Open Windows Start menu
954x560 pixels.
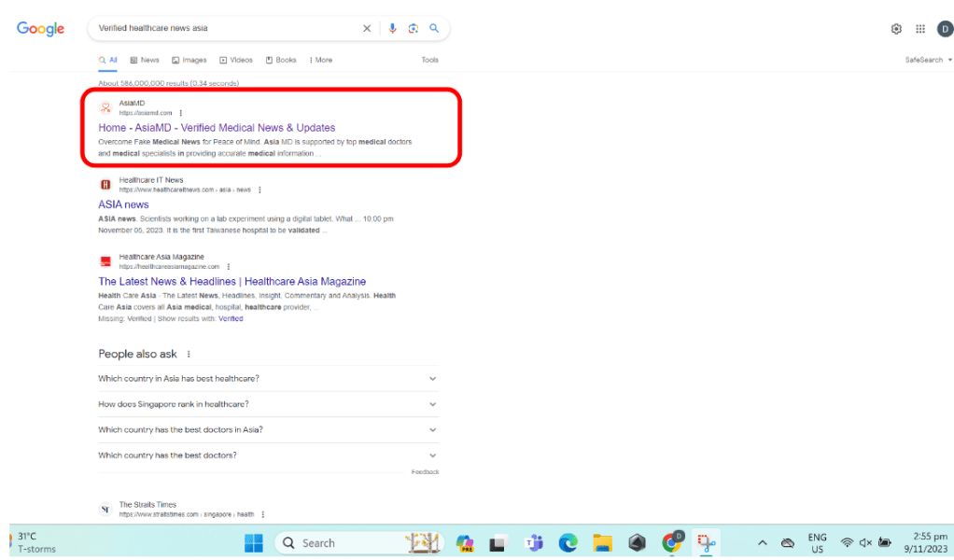[253, 543]
